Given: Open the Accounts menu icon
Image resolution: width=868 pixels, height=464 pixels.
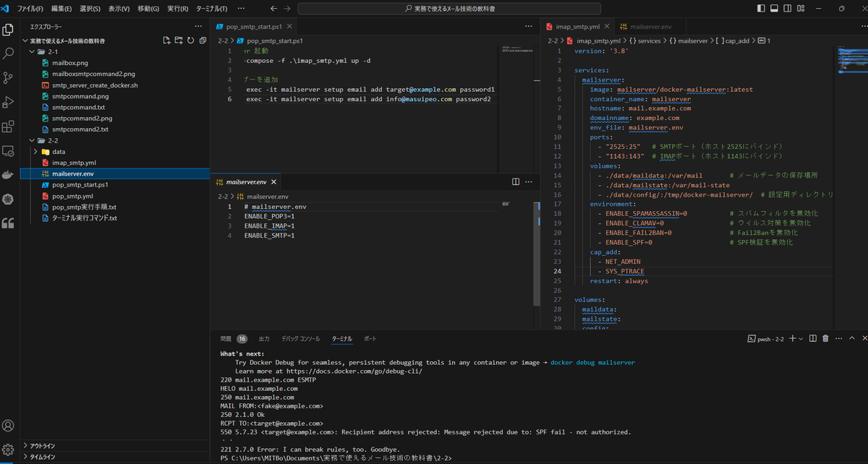Looking at the screenshot, I should click(x=9, y=426).
